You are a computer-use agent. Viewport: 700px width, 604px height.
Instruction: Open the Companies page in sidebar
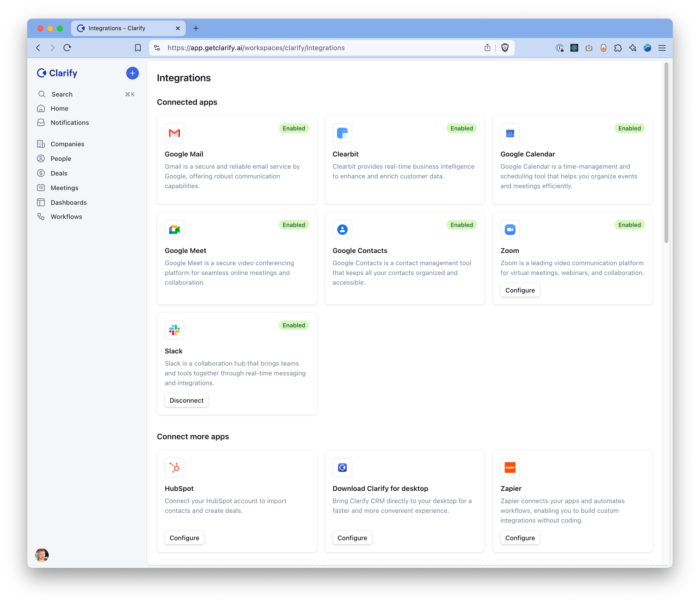(67, 144)
